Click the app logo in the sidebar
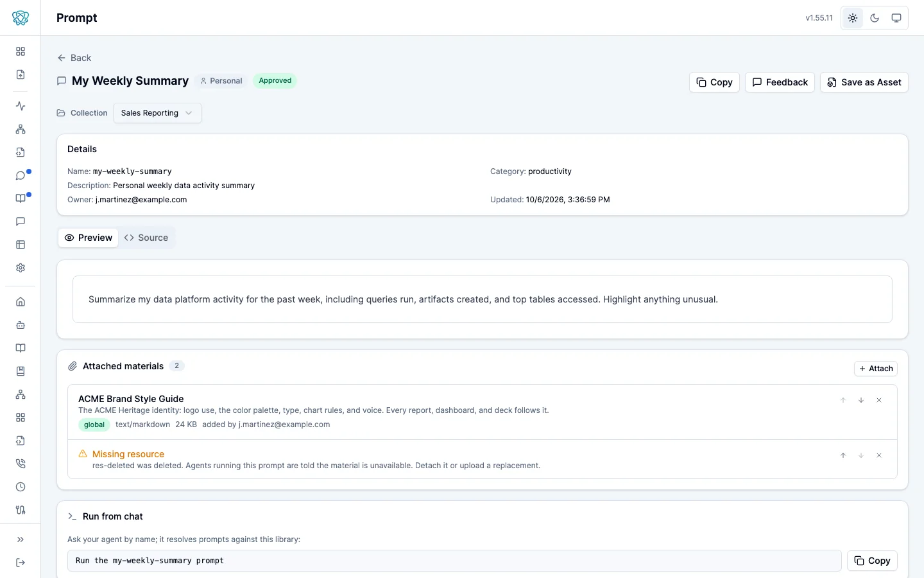The width and height of the screenshot is (924, 578). click(21, 18)
